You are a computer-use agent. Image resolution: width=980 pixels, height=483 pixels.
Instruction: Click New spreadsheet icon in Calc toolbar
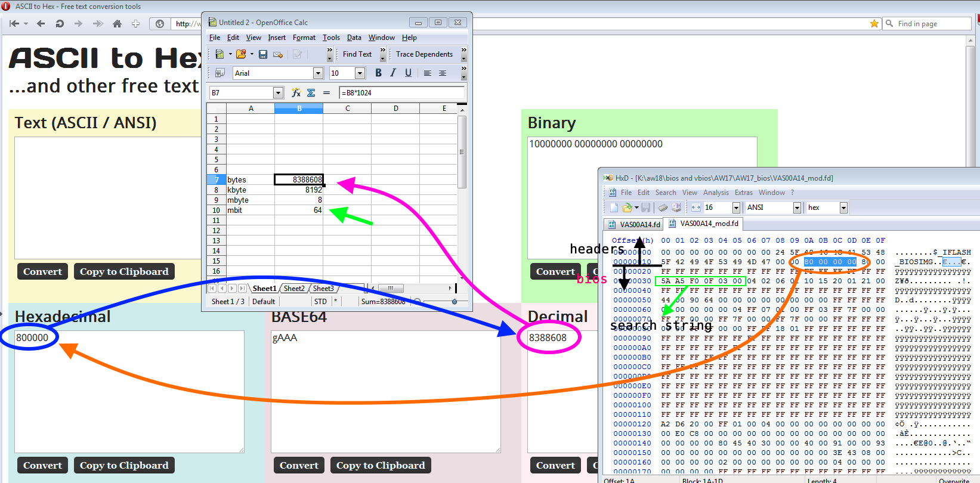coord(220,54)
